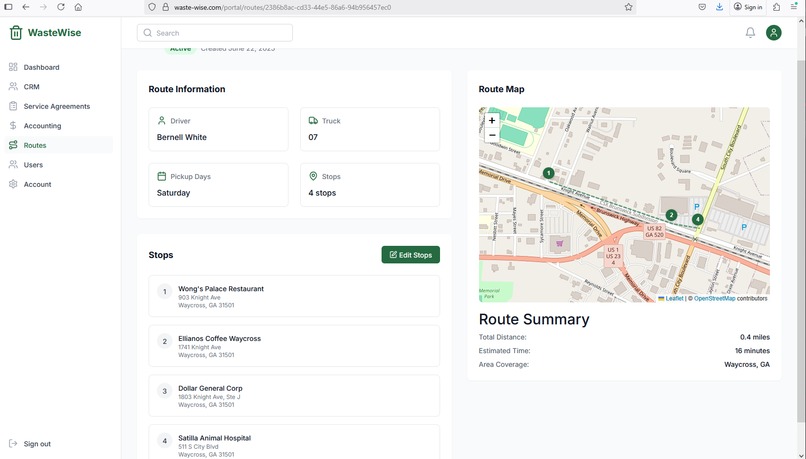The image size is (806, 459).
Task: Open the site lock security info
Action: (x=166, y=7)
